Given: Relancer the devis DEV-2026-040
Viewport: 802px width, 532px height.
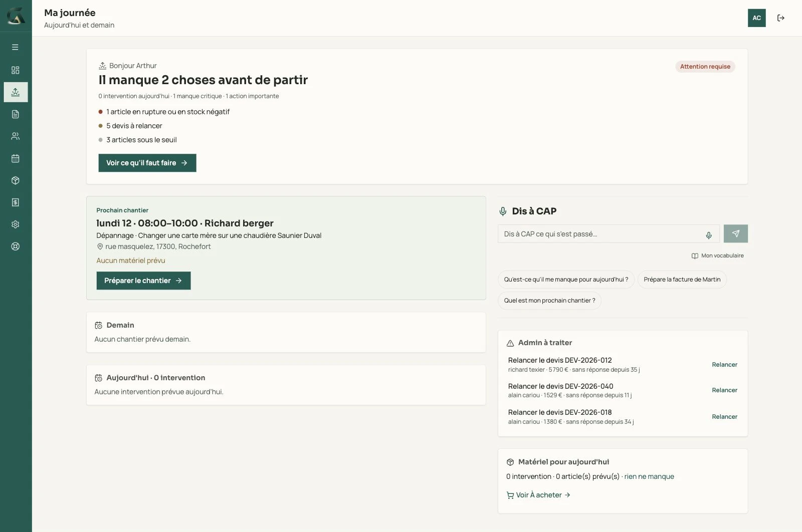Looking at the screenshot, I should 725,390.
